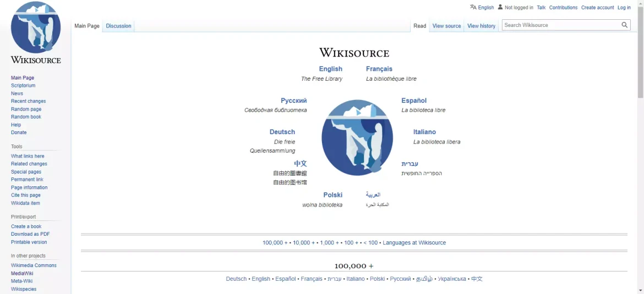Open What links here tool
This screenshot has width=644, height=294.
point(28,156)
